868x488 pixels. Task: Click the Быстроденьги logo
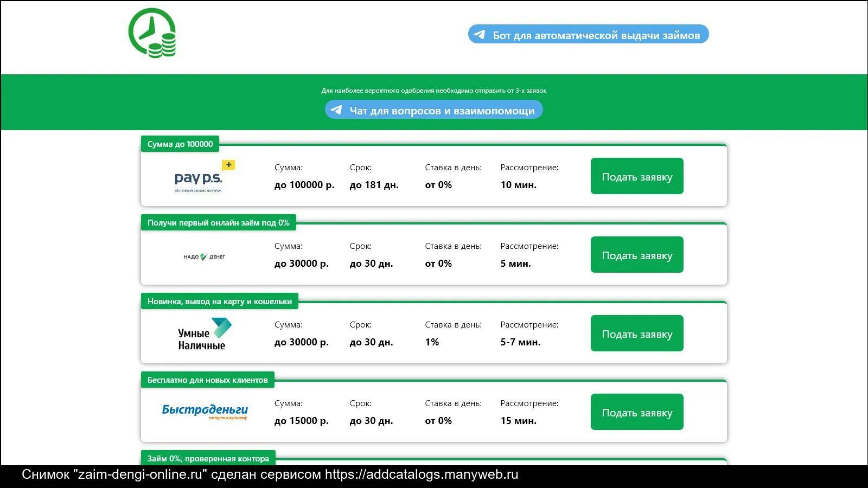point(205,412)
